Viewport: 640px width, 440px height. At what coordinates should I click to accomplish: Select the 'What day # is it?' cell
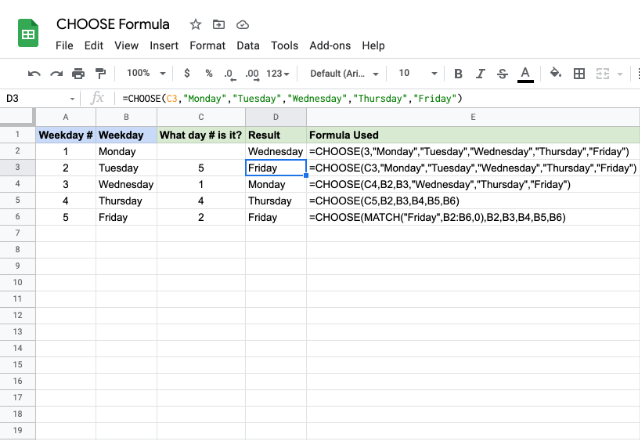[201, 135]
